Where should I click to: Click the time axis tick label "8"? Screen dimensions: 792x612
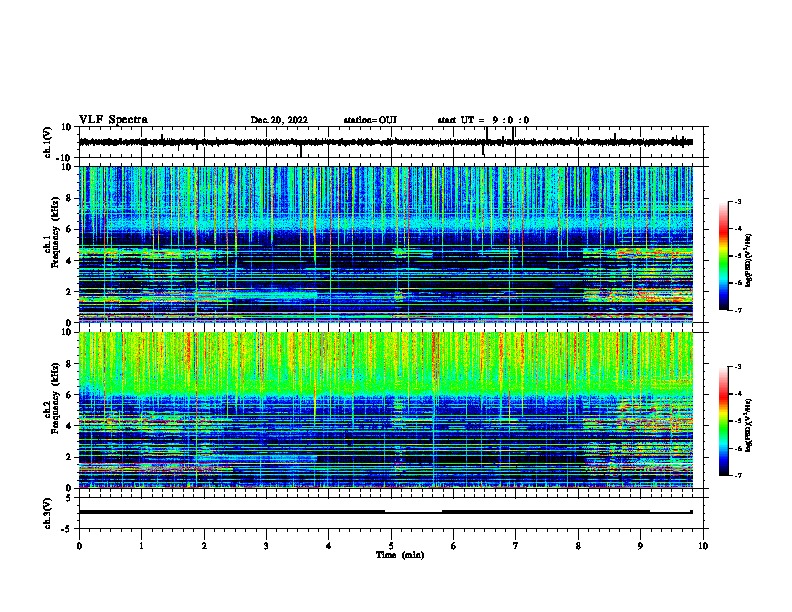[x=578, y=546]
